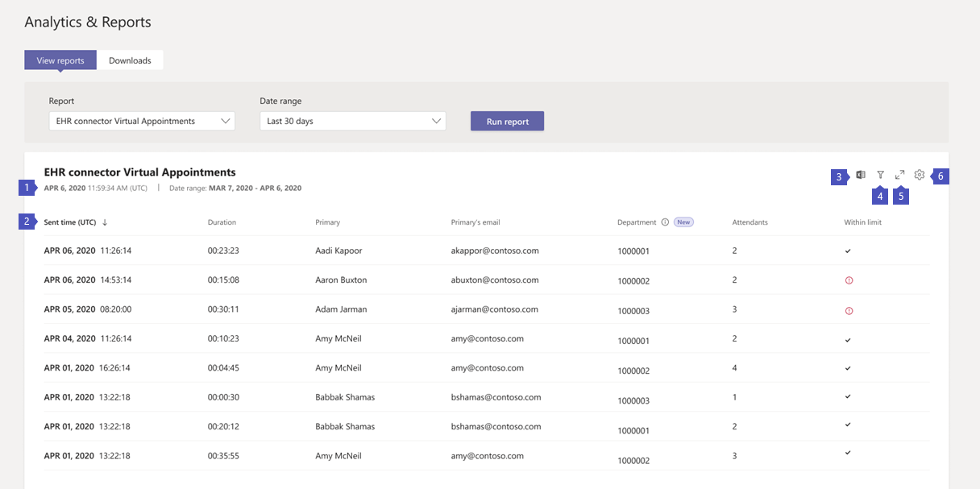Click the date range MAR 7, 2020 - APR 6, 2020
This screenshot has height=489, width=980.
[x=255, y=188]
